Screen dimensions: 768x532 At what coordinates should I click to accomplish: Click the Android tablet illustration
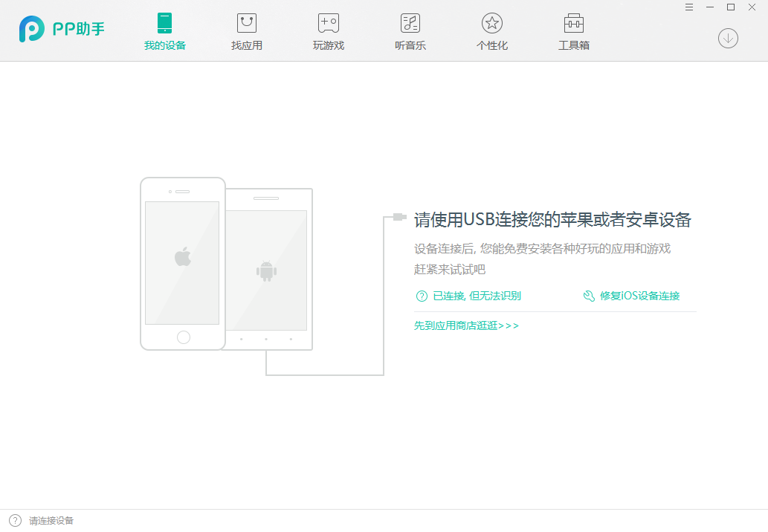click(268, 270)
